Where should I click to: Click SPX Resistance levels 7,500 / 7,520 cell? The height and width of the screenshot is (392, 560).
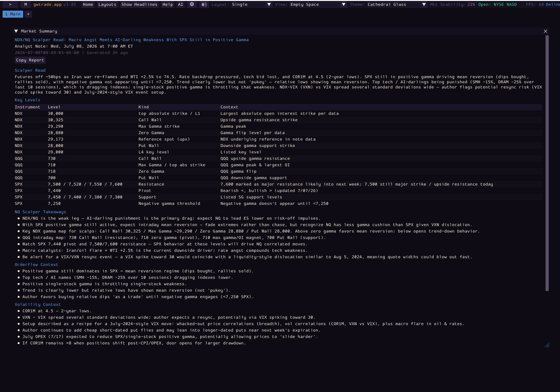click(85, 184)
